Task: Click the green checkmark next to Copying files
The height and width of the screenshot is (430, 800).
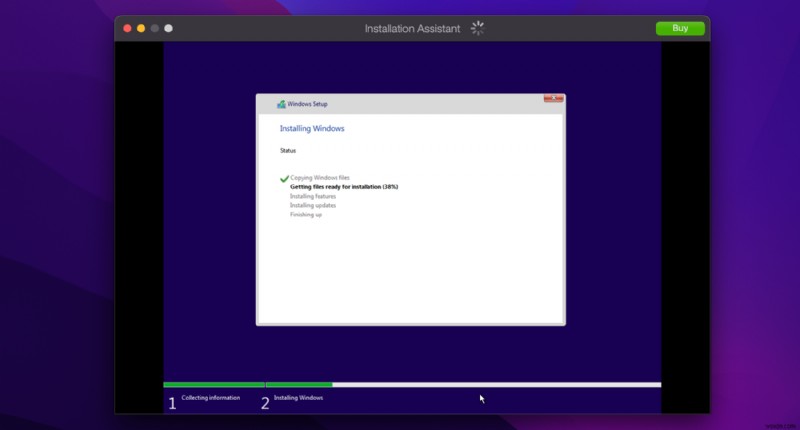Action: (284, 179)
